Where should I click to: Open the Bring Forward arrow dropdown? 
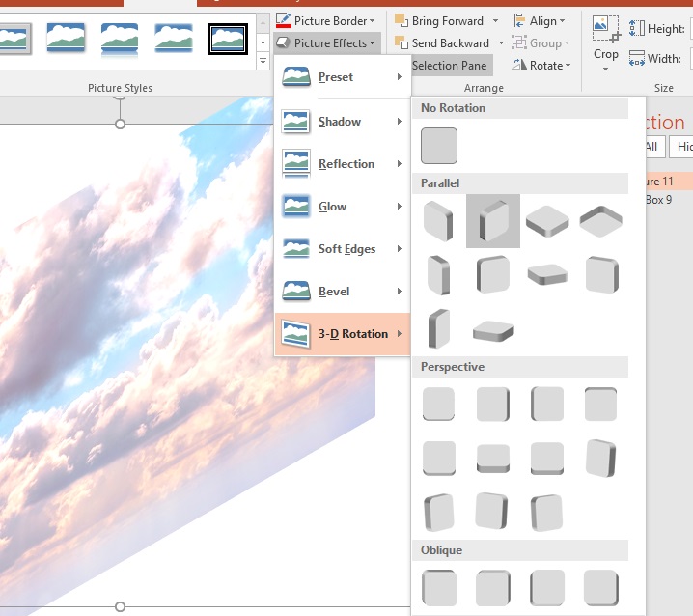(x=495, y=21)
